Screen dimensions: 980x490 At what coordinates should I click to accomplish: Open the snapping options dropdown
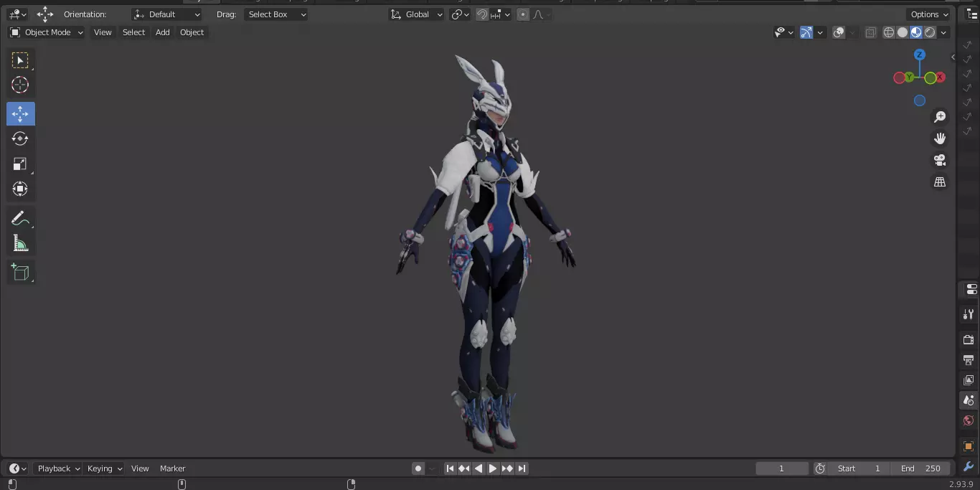point(501,14)
